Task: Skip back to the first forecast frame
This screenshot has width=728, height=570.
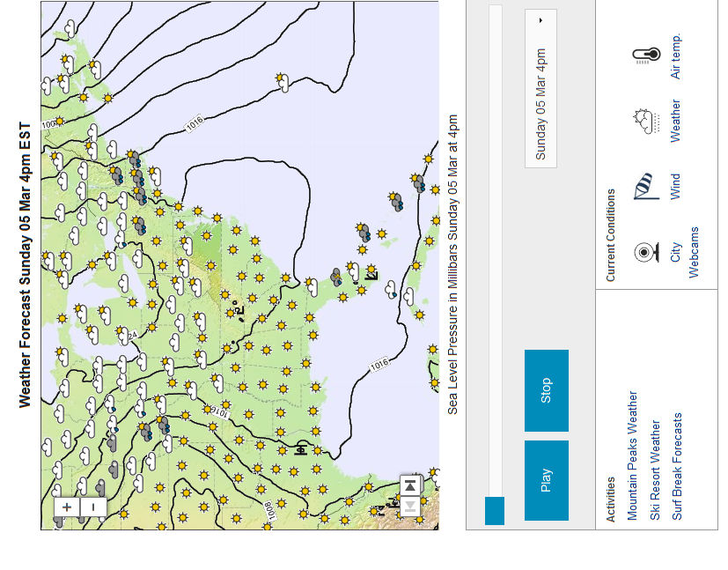Action: pyautogui.click(x=409, y=507)
